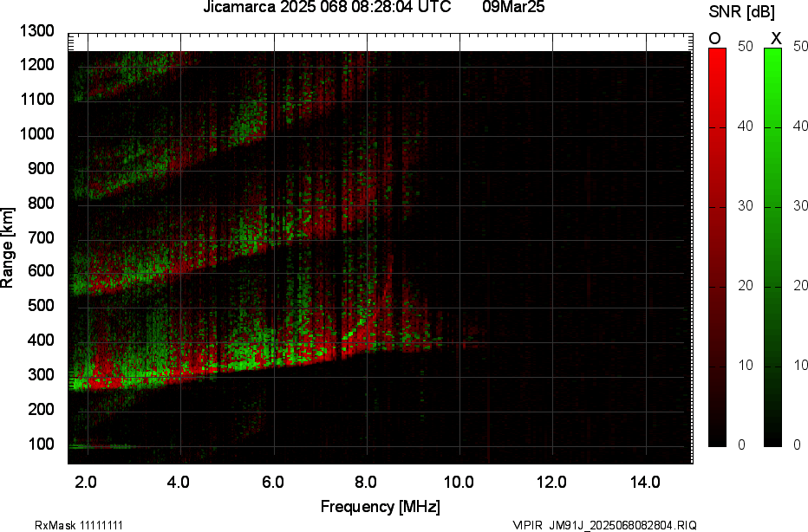Screen dimensions: 808x532
Task: Click the '300' range tick label
Action: (41, 374)
